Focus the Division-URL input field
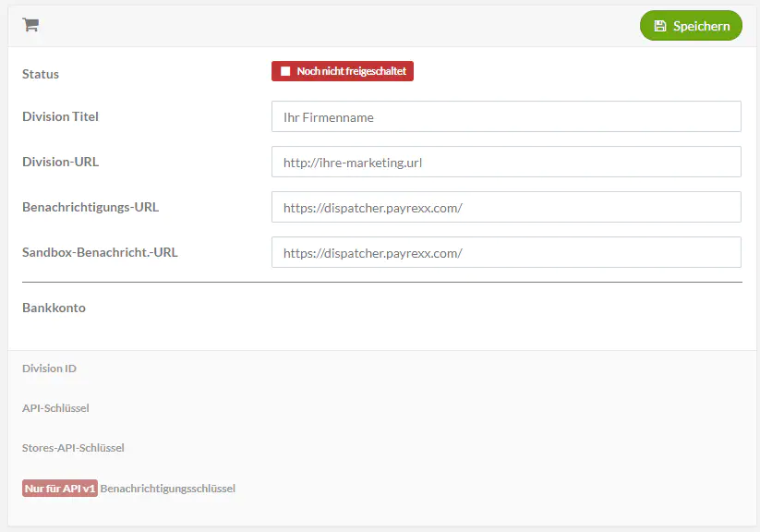Screen dimensions: 760x532 [x=506, y=163]
